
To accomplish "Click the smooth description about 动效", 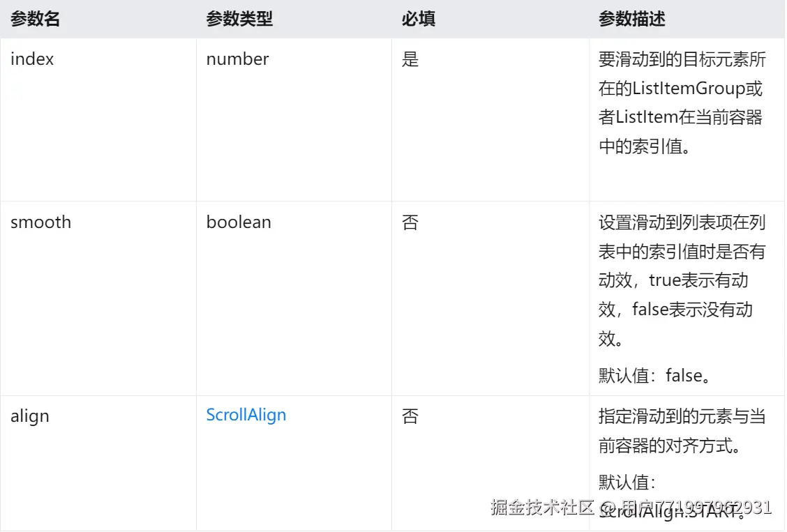I will point(682,280).
